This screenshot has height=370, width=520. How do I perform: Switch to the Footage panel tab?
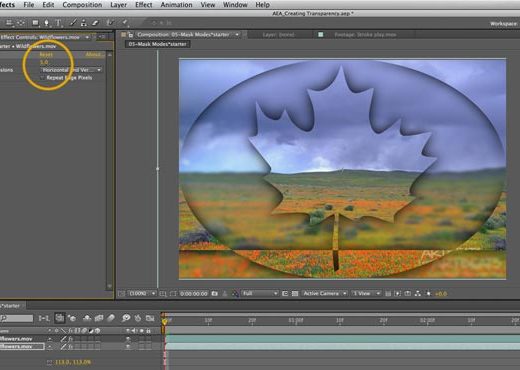pyautogui.click(x=365, y=34)
